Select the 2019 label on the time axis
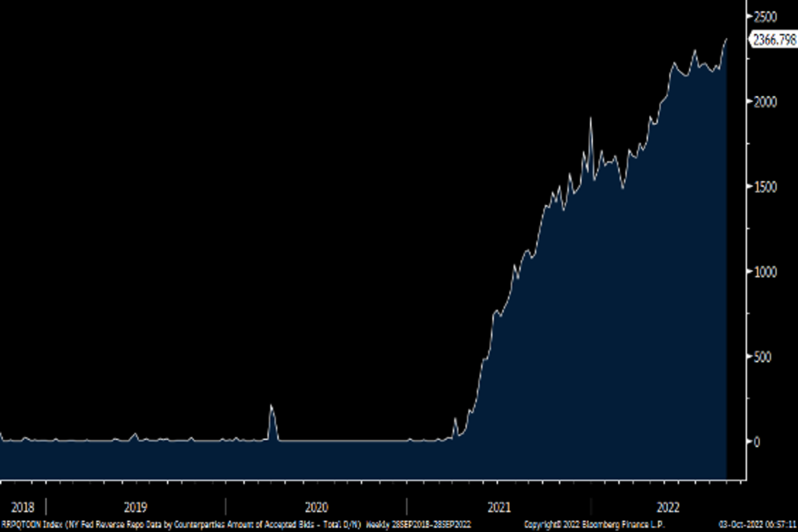The width and height of the screenshot is (798, 532). pyautogui.click(x=135, y=507)
